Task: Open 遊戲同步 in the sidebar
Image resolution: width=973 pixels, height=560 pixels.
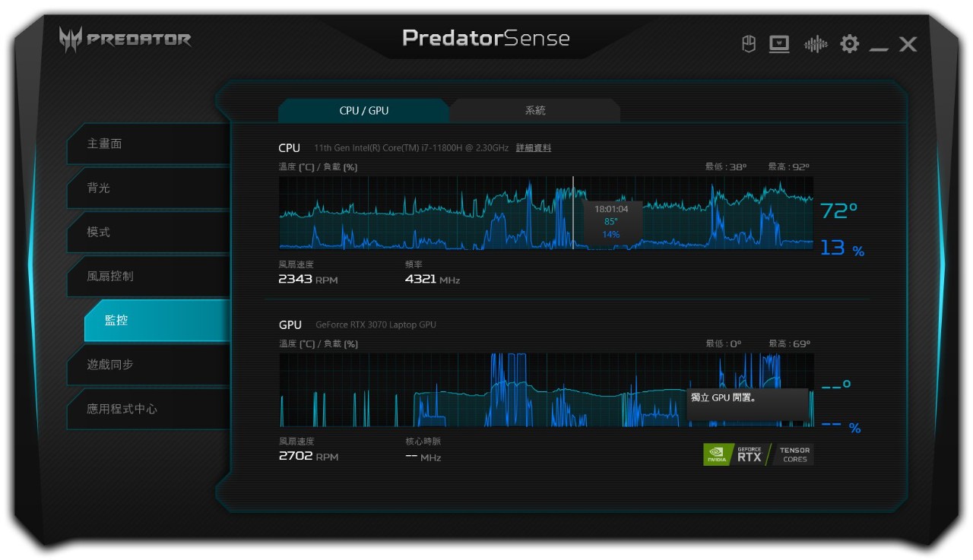Action: pyautogui.click(x=148, y=365)
